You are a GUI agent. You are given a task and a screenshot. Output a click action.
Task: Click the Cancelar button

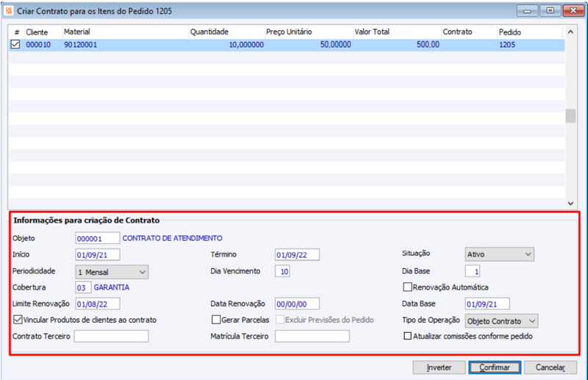(x=550, y=368)
